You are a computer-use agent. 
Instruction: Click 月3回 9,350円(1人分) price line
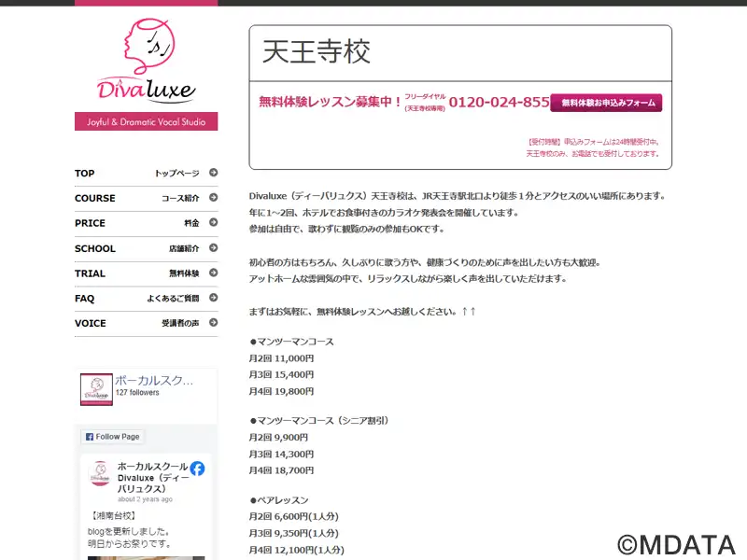[294, 533]
